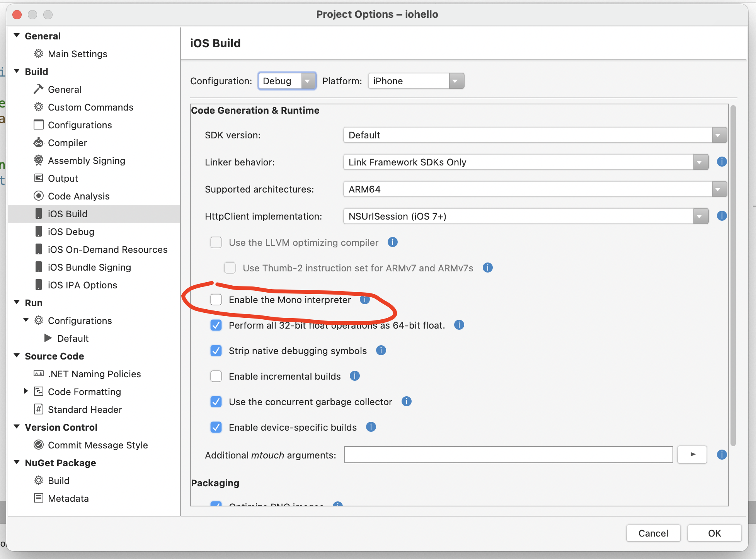
Task: Select iOS Bundle Signing settings
Action: 89,267
